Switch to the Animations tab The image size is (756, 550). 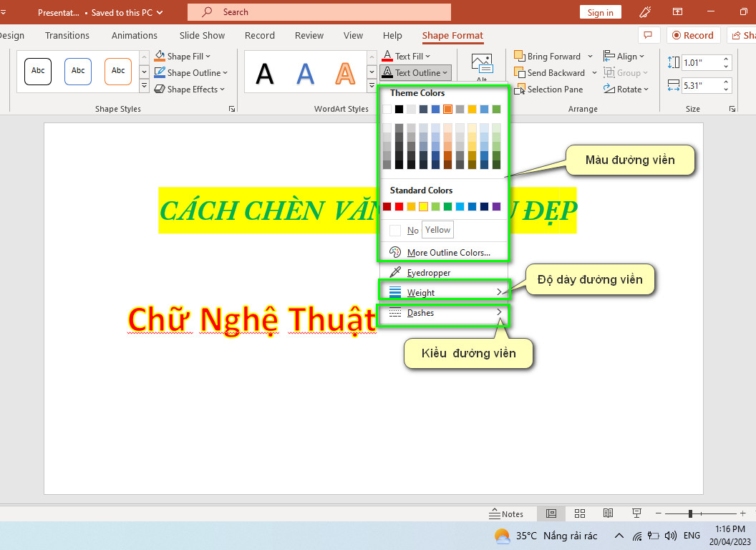(135, 35)
